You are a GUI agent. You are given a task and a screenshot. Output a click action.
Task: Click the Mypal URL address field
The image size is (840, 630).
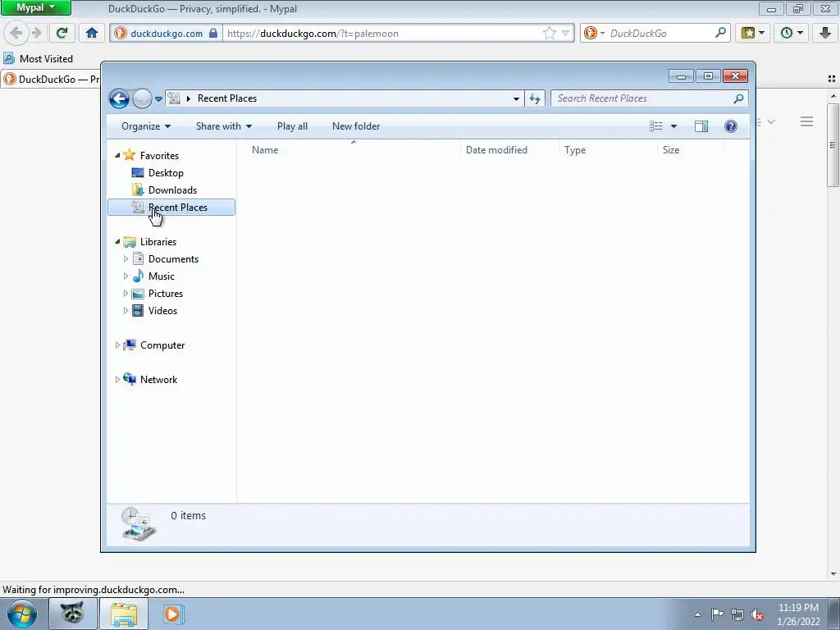tap(381, 33)
